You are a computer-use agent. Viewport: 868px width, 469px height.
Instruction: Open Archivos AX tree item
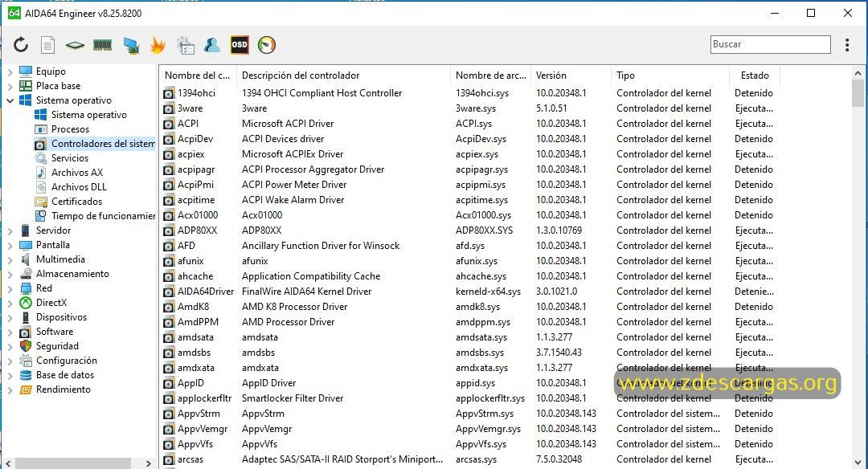coord(77,173)
